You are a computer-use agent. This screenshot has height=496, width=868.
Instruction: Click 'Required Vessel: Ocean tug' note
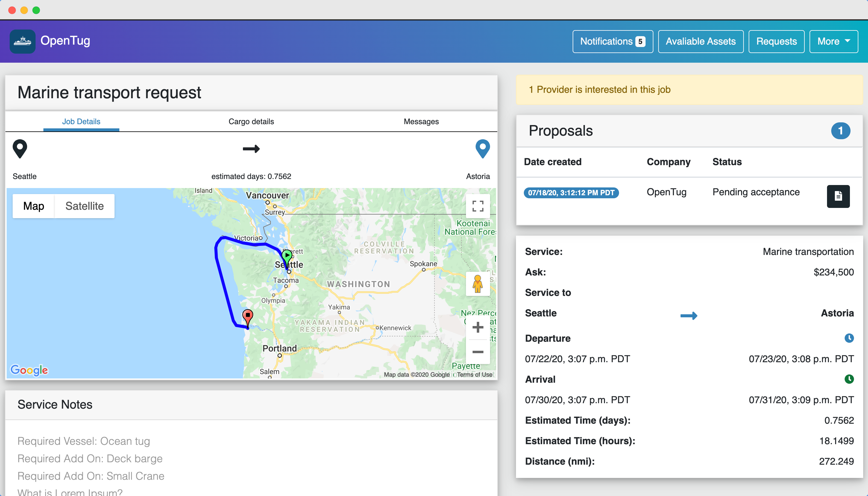(83, 441)
